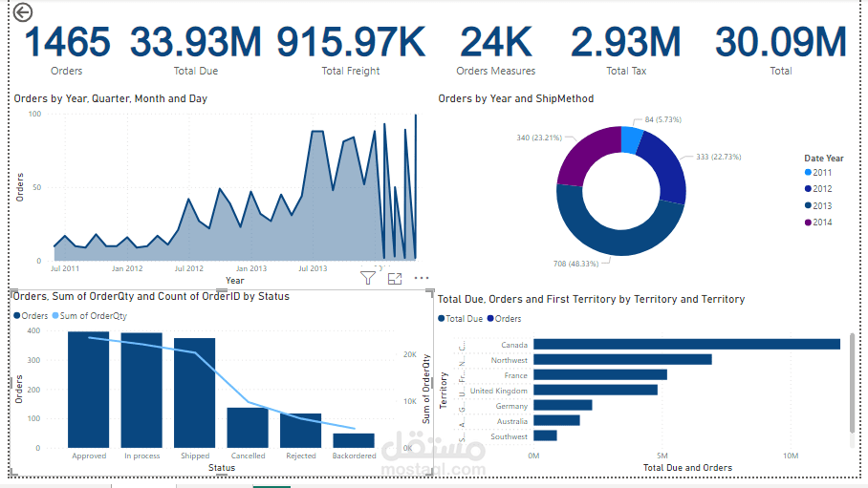The width and height of the screenshot is (868, 488).
Task: Click the Sum of OrderQty legend item
Action: coord(90,316)
